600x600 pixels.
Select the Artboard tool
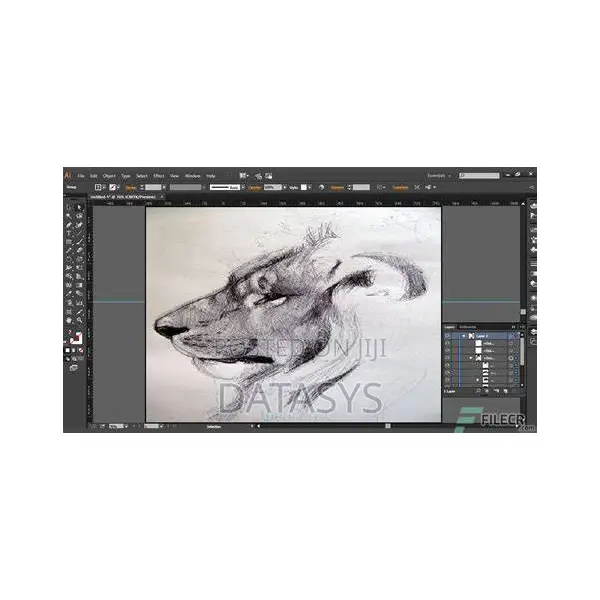[69, 311]
